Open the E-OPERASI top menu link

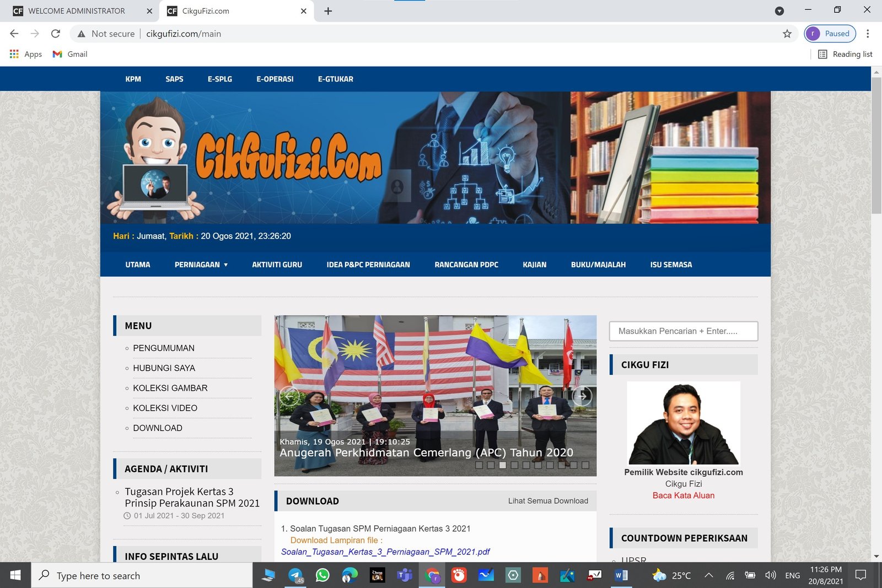[275, 79]
